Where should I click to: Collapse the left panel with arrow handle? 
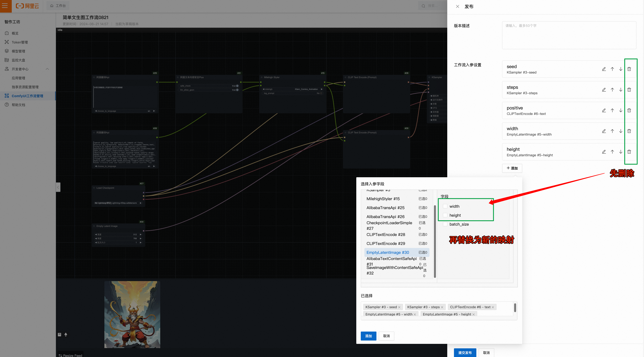tap(58, 187)
